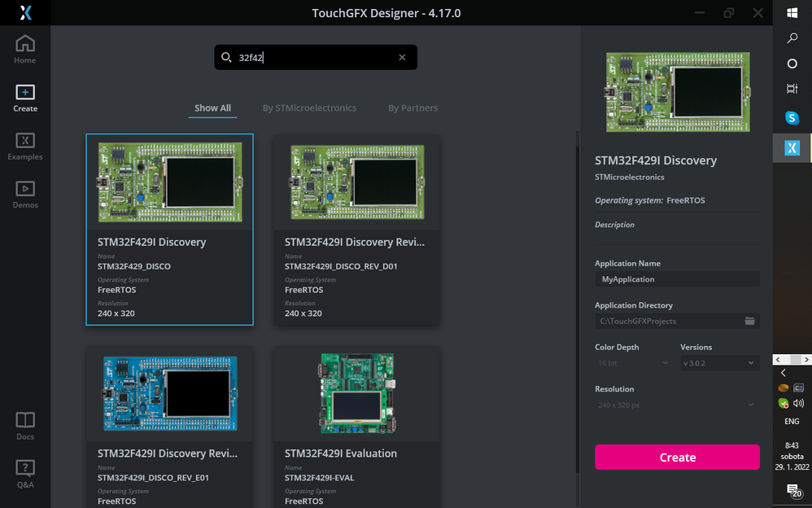
Task: Open the Q&A section in sidebar
Action: pos(25,475)
